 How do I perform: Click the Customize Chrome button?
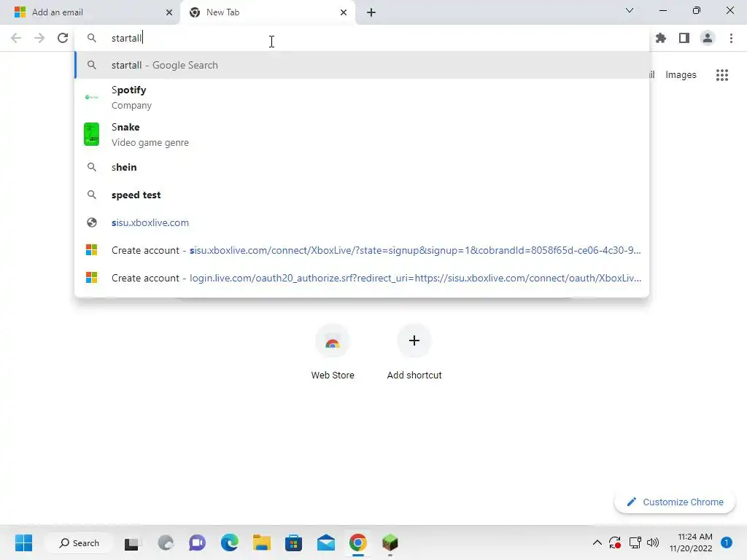(675, 502)
